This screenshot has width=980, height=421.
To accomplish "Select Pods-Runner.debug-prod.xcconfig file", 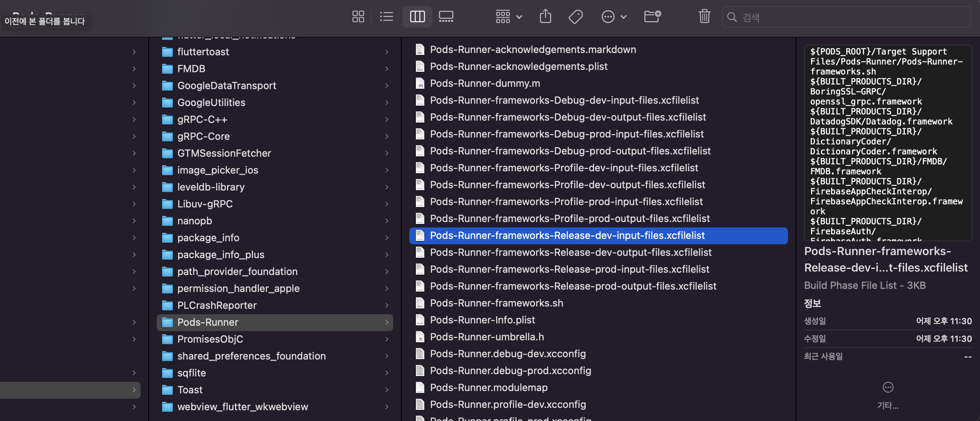I will coord(598,371).
